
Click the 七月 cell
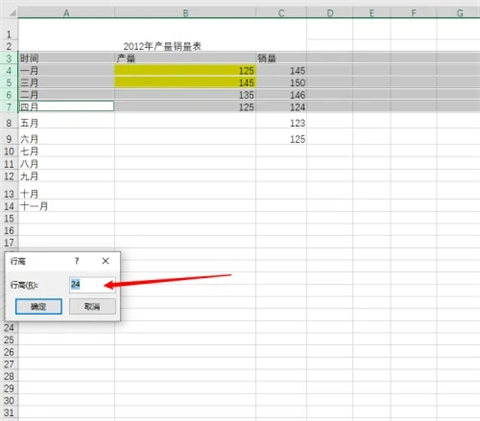(66, 151)
